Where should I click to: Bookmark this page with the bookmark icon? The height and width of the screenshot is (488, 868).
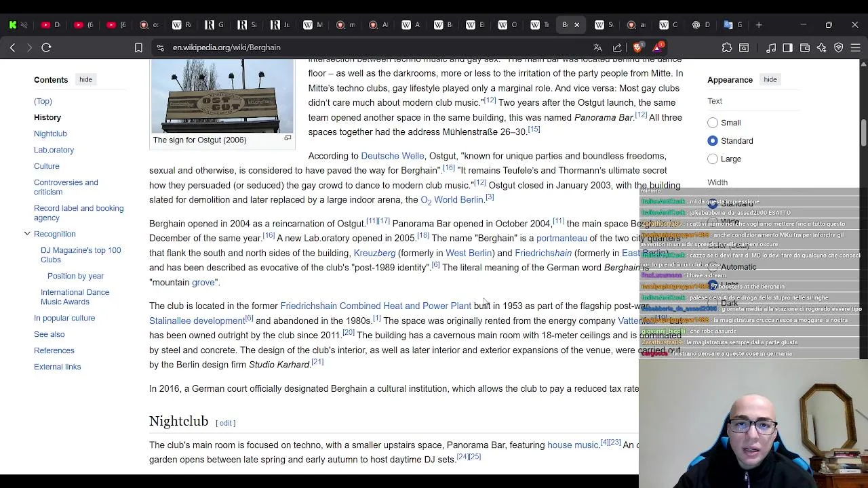(x=138, y=47)
